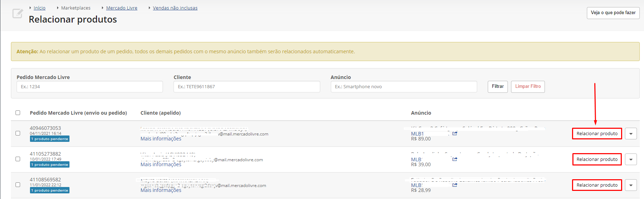Screen dimensions: 644x199
Task: Click the date 11/01/2022 22:12
Action: [45, 185]
